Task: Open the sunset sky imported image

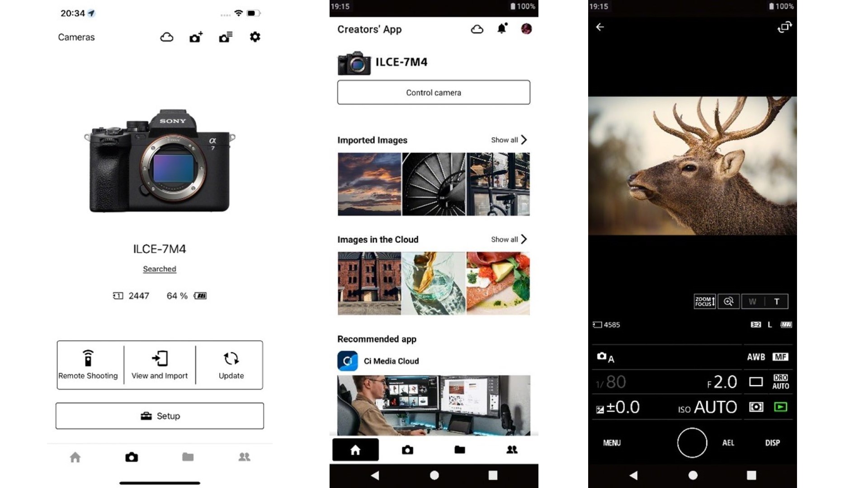Action: point(369,184)
